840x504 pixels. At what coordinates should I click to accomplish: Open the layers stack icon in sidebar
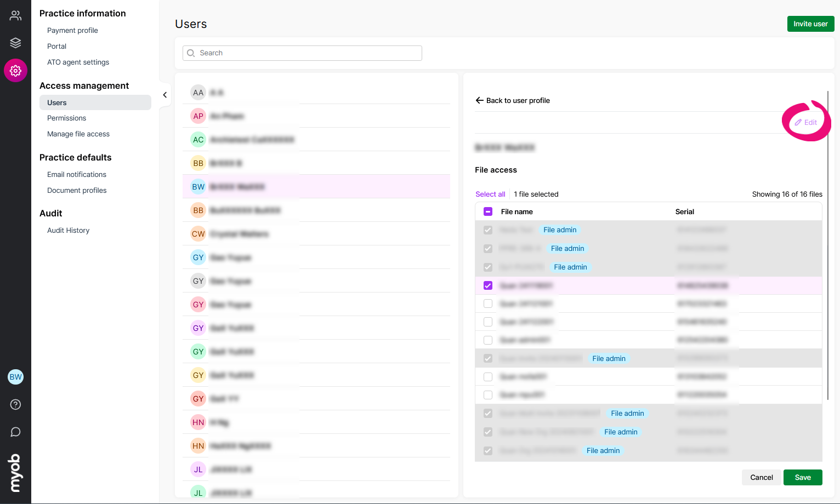click(x=15, y=43)
